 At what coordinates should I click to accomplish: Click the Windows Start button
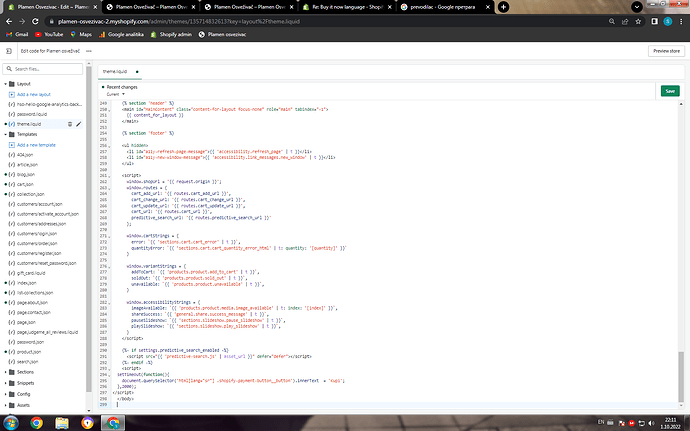click(9, 422)
